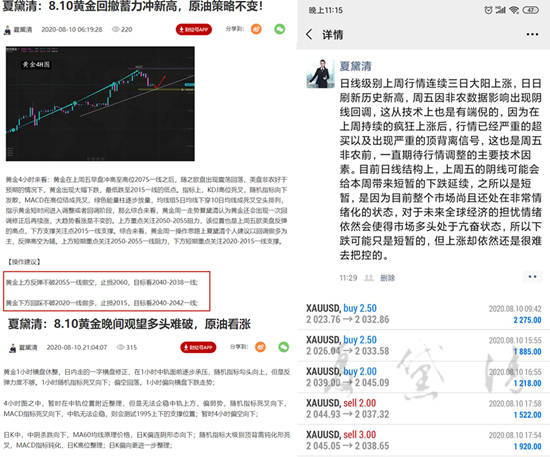Share the first article via the orange Weibo icon
This screenshot has width=550, height=457.
click(256, 29)
